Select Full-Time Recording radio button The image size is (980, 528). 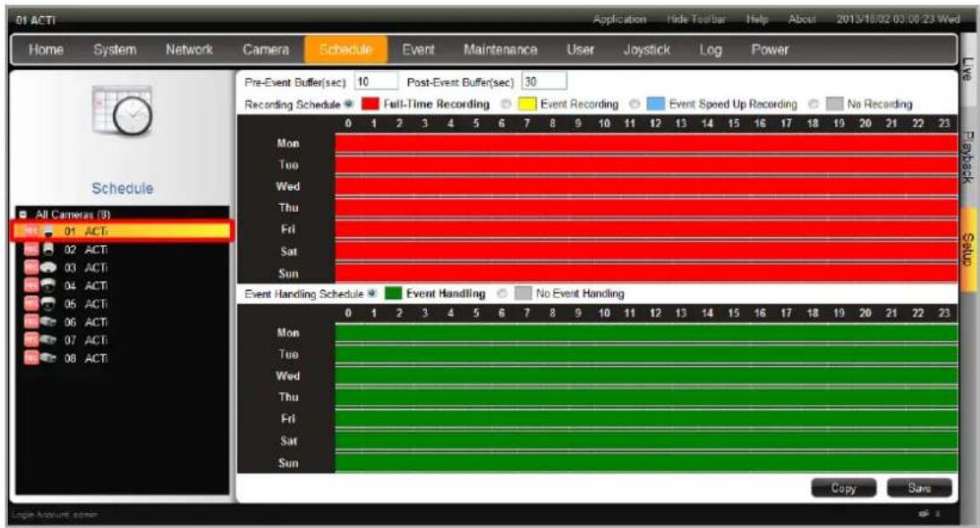coord(349,104)
